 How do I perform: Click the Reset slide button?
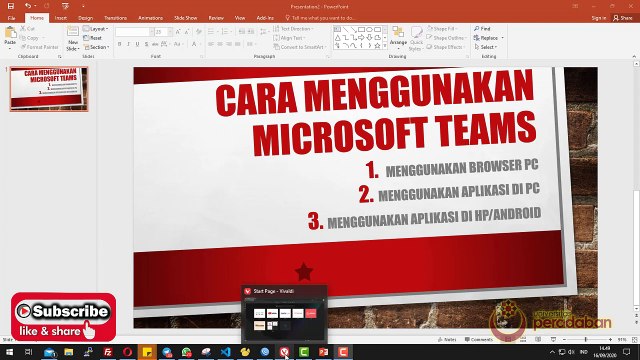[x=93, y=38]
